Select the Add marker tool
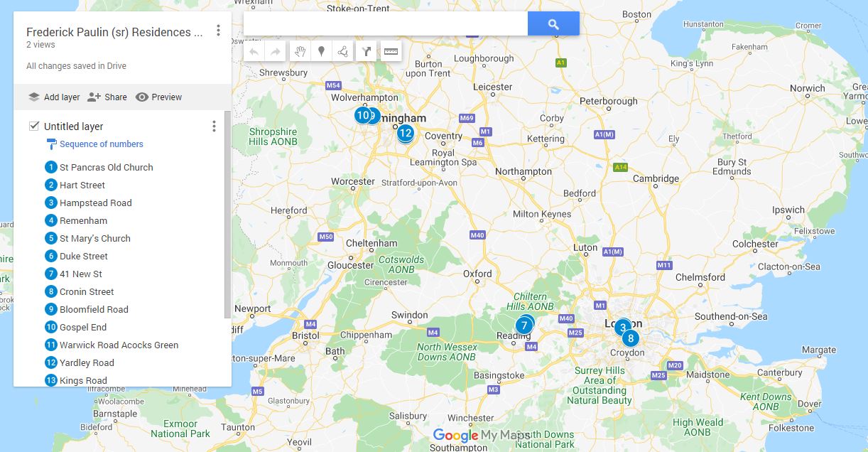Image resolution: width=868 pixels, height=452 pixels. pos(321,51)
